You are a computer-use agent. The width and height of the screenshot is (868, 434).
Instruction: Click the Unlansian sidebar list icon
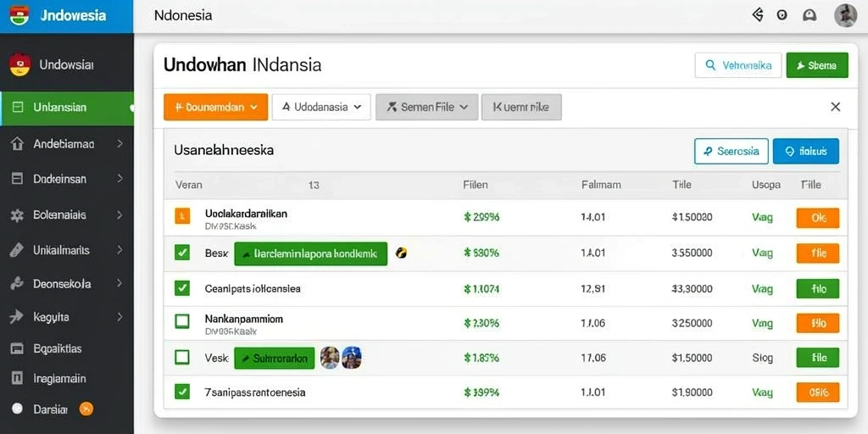tap(17, 108)
